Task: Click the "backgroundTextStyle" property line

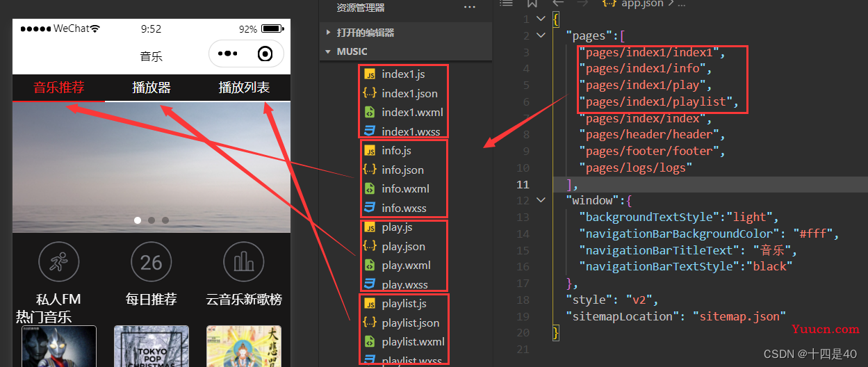Action: [680, 217]
